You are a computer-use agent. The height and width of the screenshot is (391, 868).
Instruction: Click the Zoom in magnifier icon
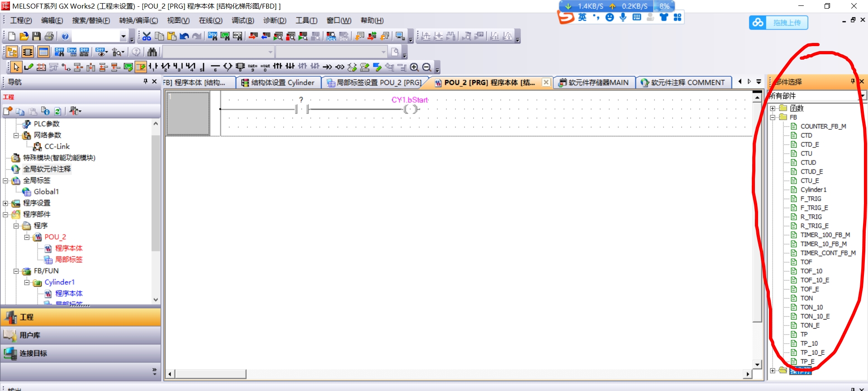[414, 67]
